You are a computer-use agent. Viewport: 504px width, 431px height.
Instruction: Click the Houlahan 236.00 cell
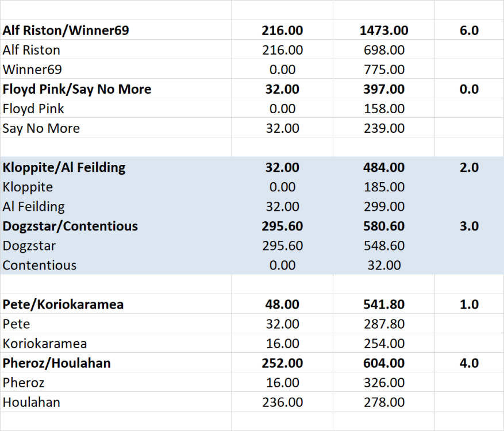pyautogui.click(x=282, y=402)
